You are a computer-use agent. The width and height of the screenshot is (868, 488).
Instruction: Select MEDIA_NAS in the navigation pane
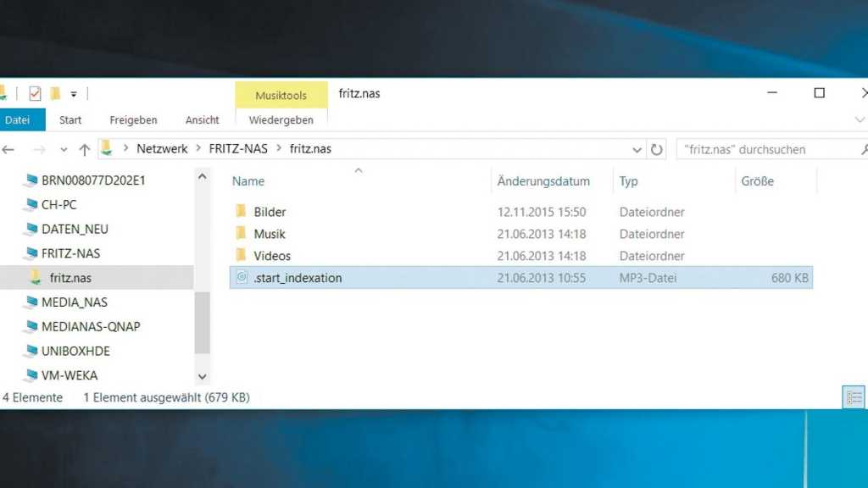point(75,302)
